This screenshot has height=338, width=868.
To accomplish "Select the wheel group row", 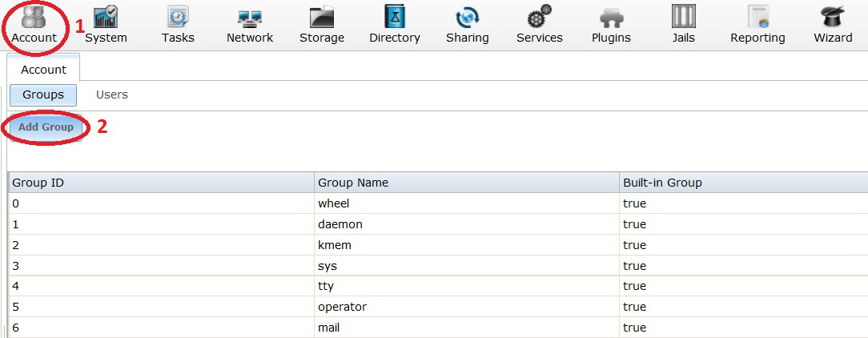I will click(x=334, y=203).
